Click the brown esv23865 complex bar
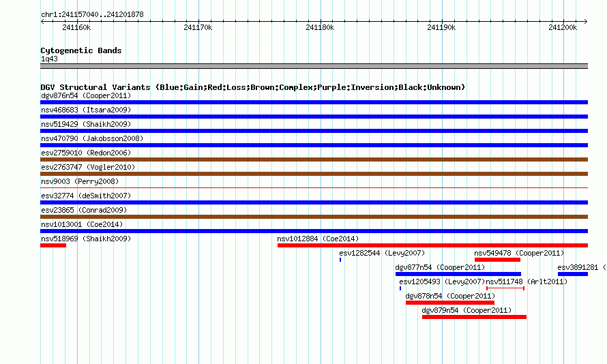 tap(314, 217)
